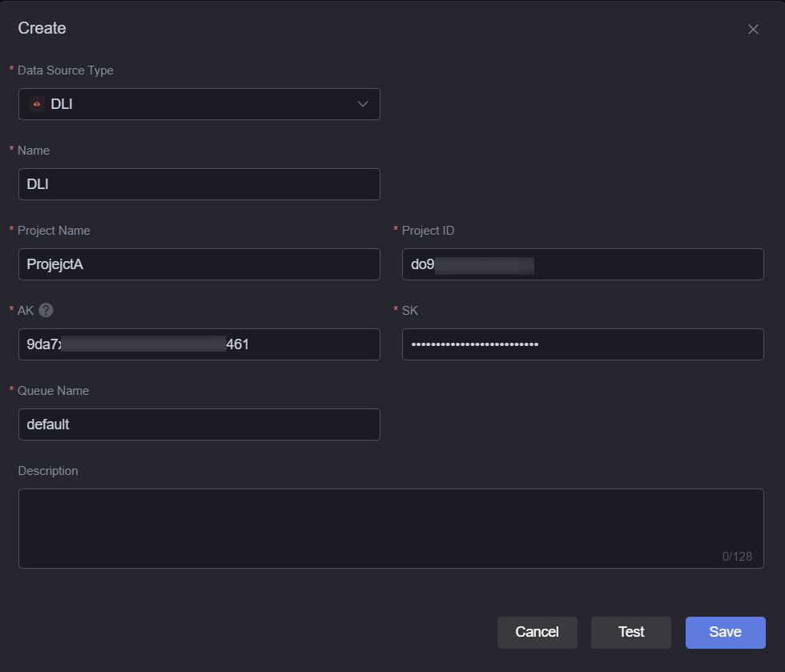Focus the SK password field

click(583, 344)
